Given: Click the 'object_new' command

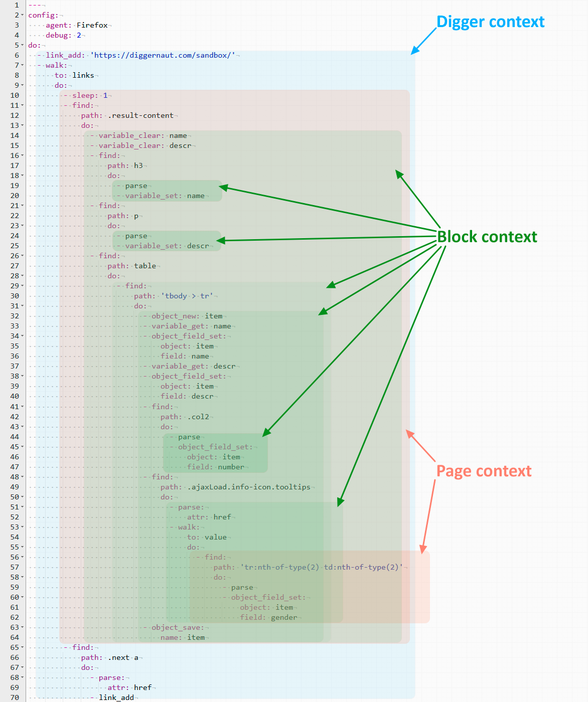Looking at the screenshot, I should 174,316.
